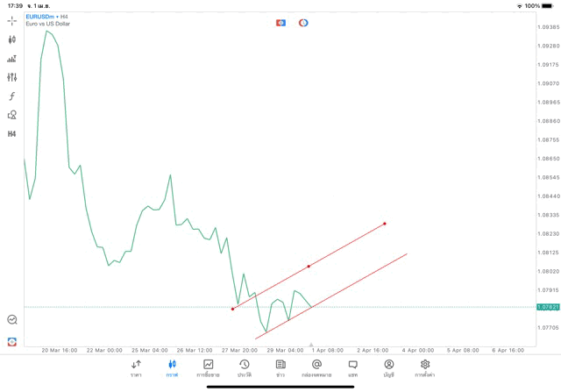Tap the EURUSDm symbol name dropdown
The image size is (561, 392).
tap(40, 17)
